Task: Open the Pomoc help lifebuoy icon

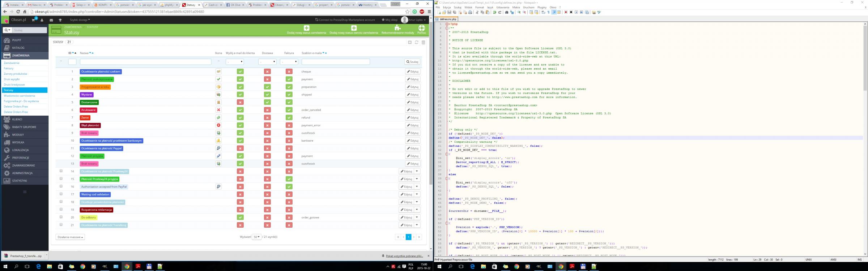Action: (422, 28)
